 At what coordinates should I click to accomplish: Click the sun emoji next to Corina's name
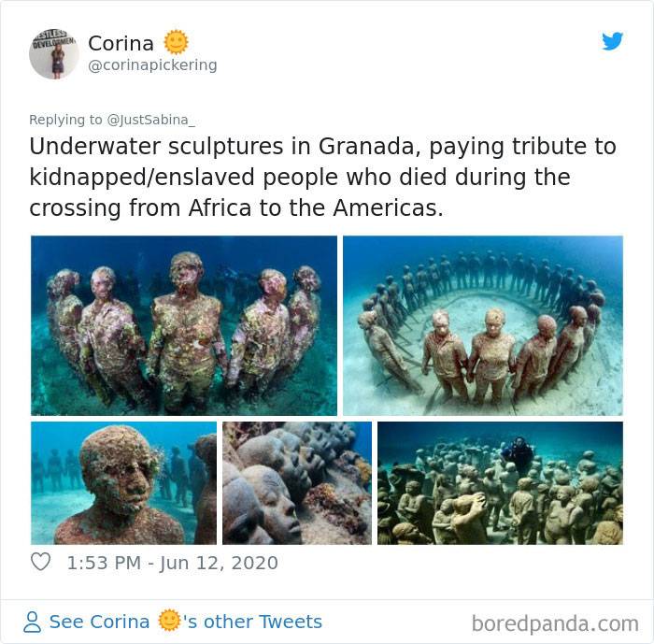pos(176,42)
